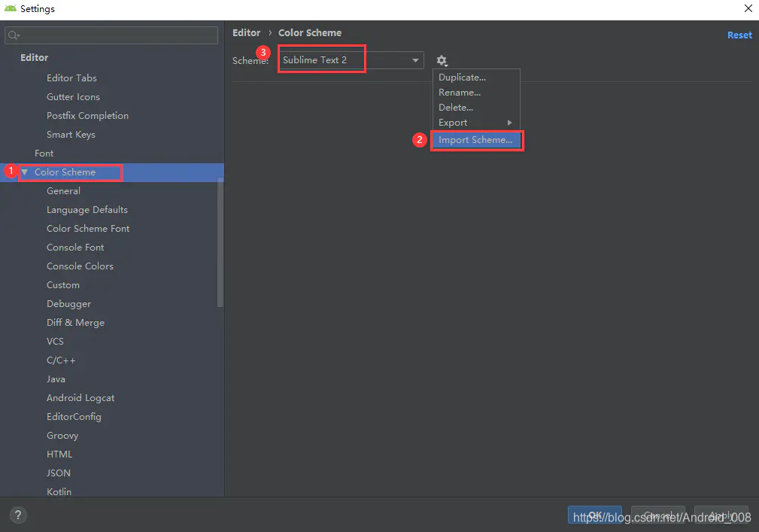The width and height of the screenshot is (759, 532).
Task: Open the scheme actions gear icon
Action: click(x=442, y=60)
